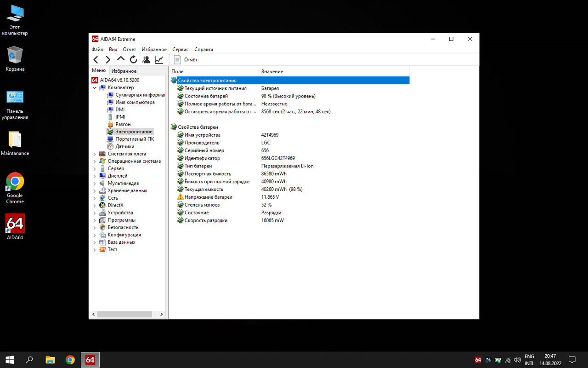Image resolution: width=588 pixels, height=368 pixels.
Task: Select the Свойства электропитания header row
Action: click(289, 80)
